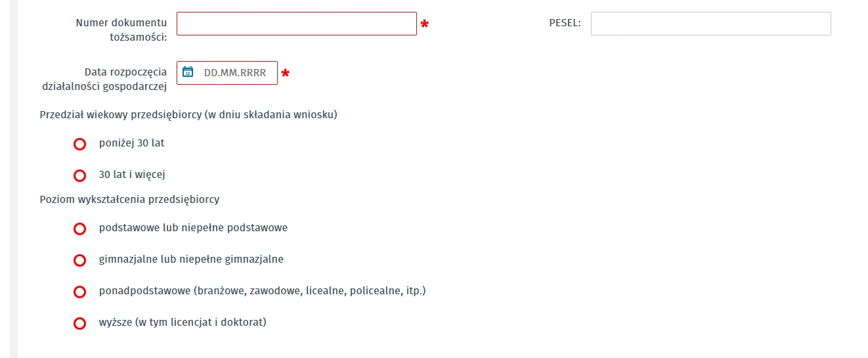Click the red asterisk beside the date field
The width and height of the screenshot is (868, 358).
[285, 74]
